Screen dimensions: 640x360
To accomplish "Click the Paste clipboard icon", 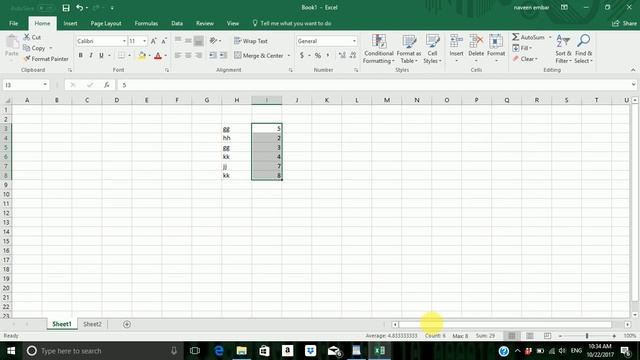I will 12,42.
